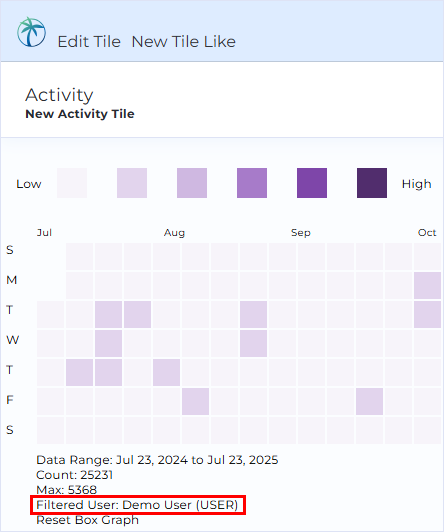Click the Sep month label
Viewport: 444px width, 532px height.
pyautogui.click(x=301, y=233)
